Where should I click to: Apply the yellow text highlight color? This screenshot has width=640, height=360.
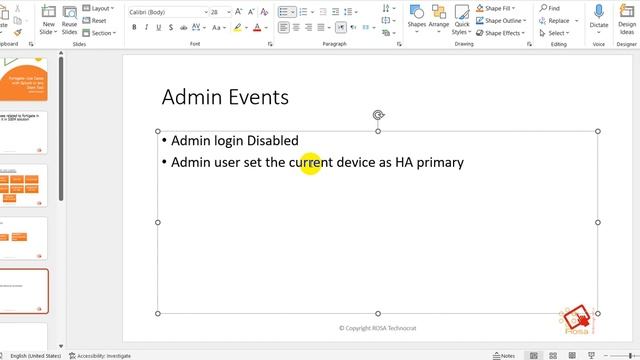(237, 27)
